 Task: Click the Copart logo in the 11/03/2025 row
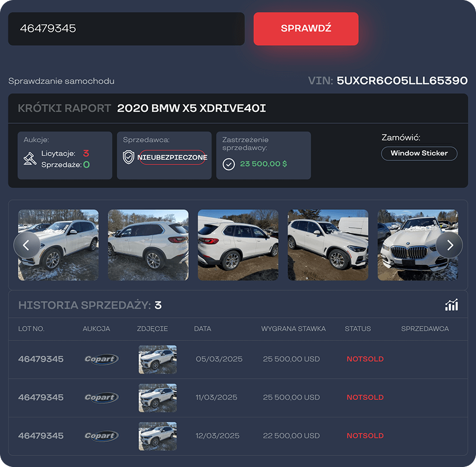point(101,397)
